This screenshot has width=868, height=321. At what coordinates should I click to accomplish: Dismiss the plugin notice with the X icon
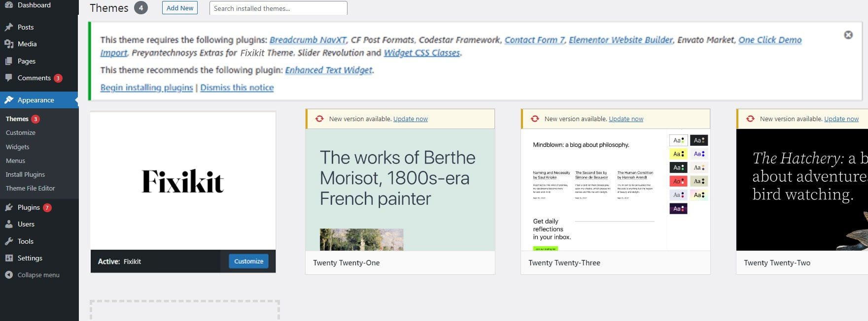848,35
